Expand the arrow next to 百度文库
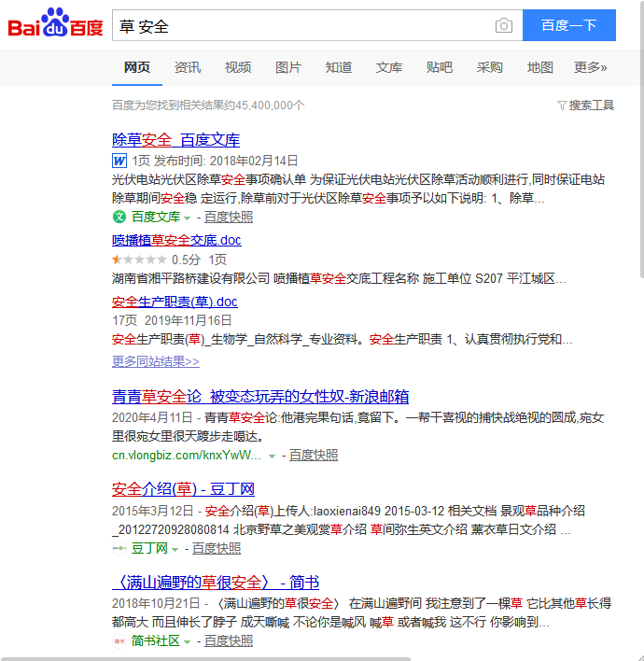The width and height of the screenshot is (644, 661). click(x=188, y=218)
